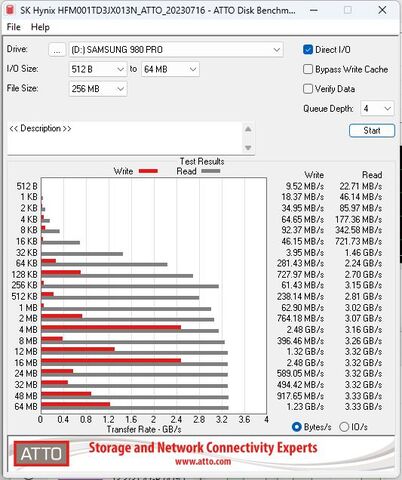Enable Verify Data option

coord(308,89)
